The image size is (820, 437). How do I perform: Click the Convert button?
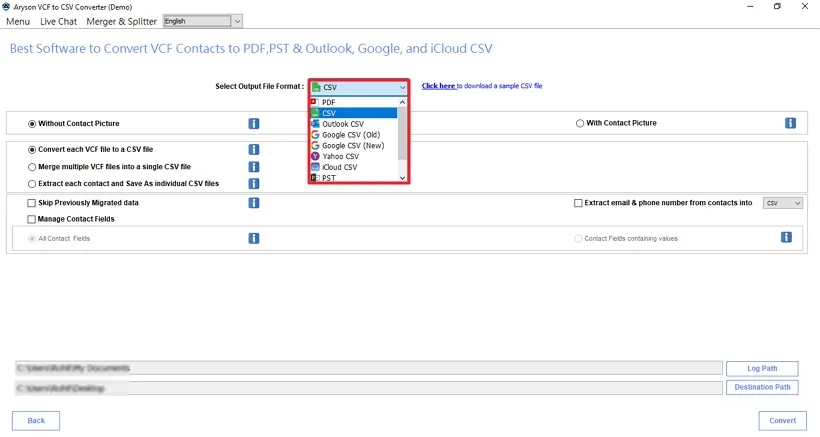tap(782, 421)
